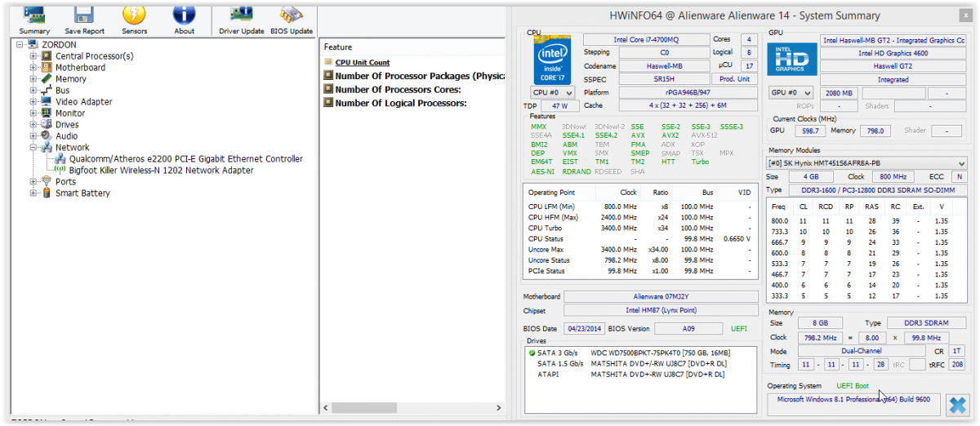Collapse the Network tree node
980x426 pixels.
(33, 148)
